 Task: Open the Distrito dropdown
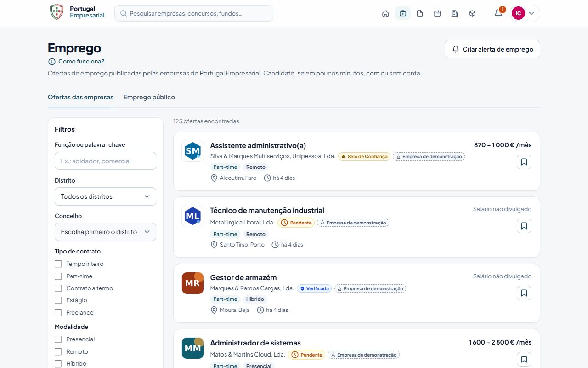105,196
